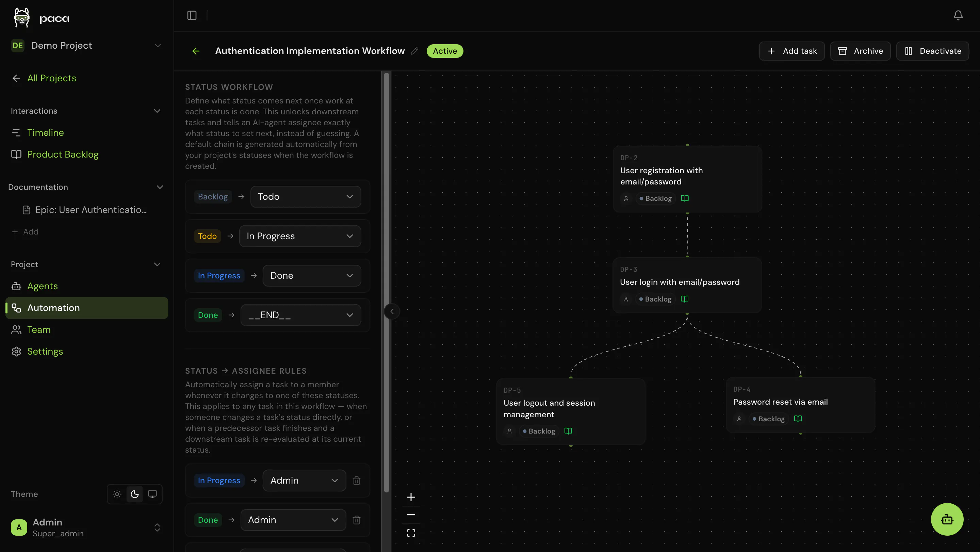Collapse the Interactions section
The image size is (980, 552).
[157, 111]
